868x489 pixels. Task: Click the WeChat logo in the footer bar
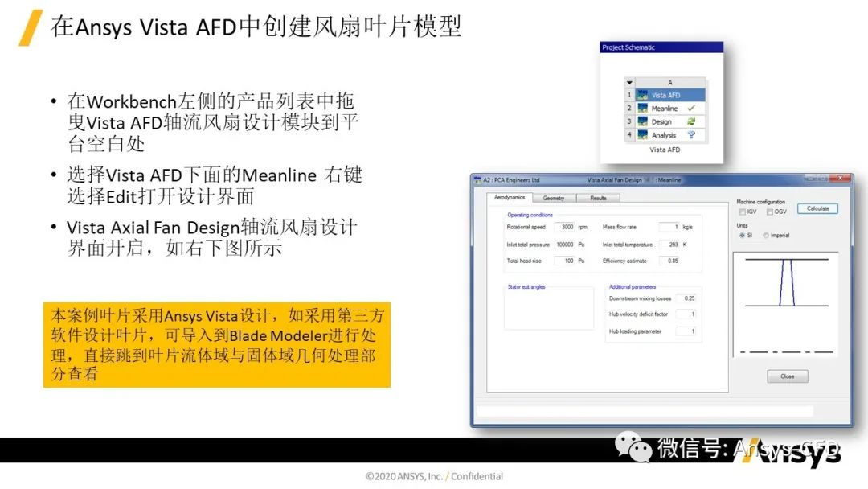coord(633,447)
